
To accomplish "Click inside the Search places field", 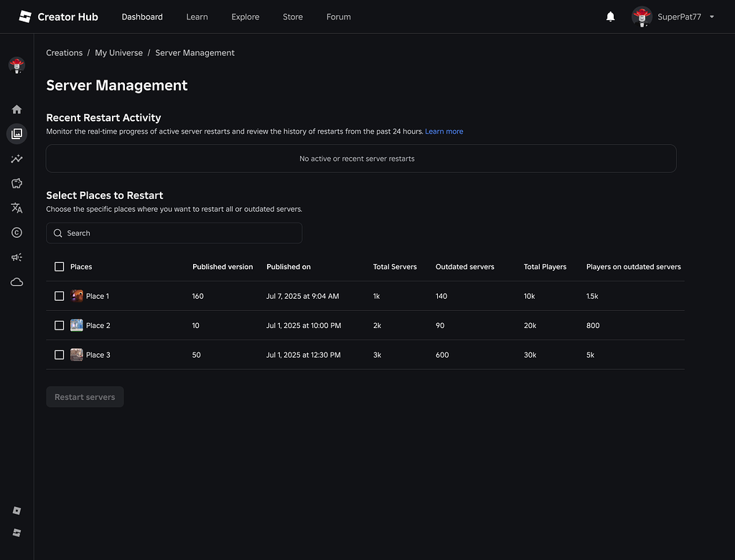I will pos(174,233).
